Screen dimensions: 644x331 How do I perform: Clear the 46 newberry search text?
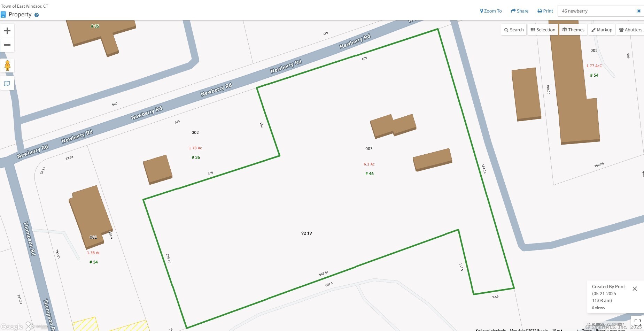[638, 11]
